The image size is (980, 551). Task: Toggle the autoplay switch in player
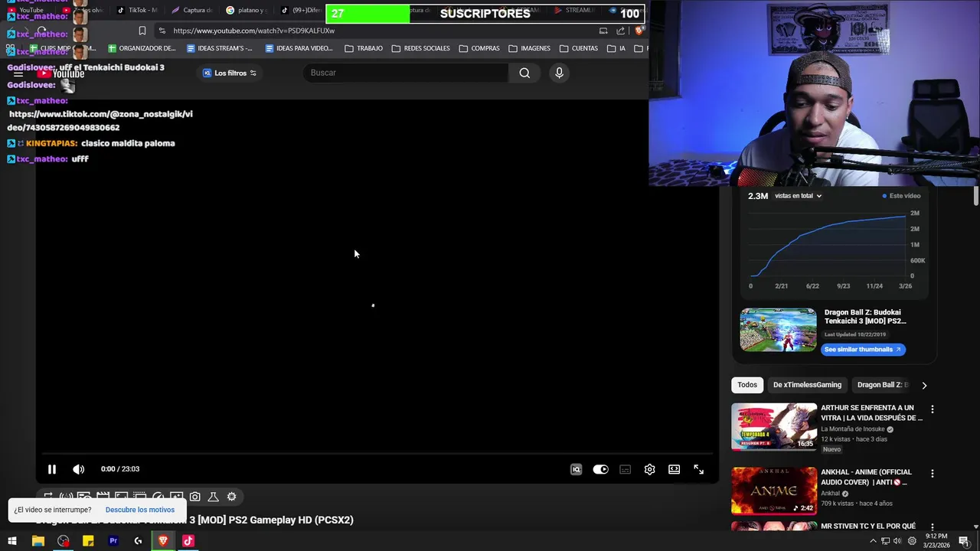pos(600,470)
